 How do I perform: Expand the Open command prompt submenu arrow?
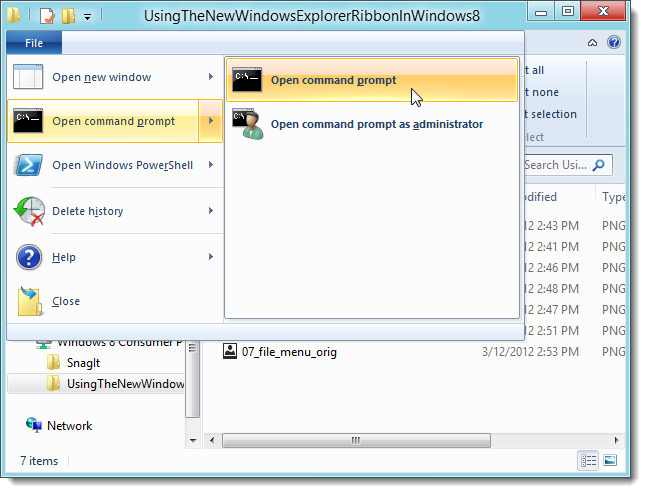(211, 121)
